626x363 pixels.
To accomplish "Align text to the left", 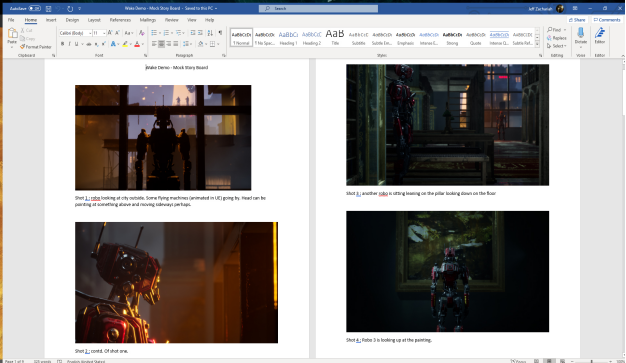I will (x=154, y=44).
